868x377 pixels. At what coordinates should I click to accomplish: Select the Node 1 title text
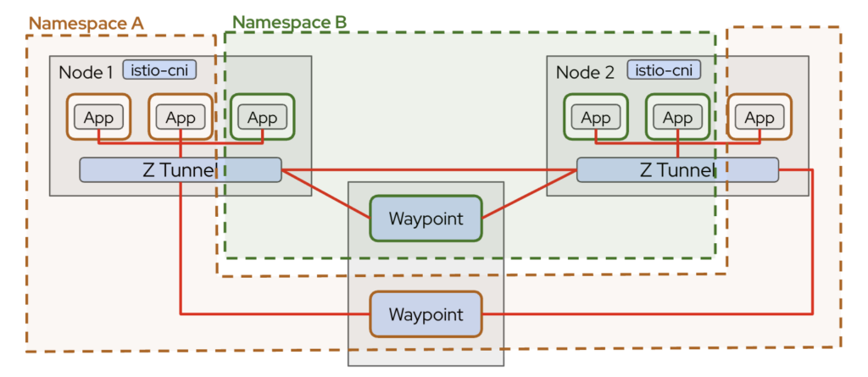pos(85,72)
